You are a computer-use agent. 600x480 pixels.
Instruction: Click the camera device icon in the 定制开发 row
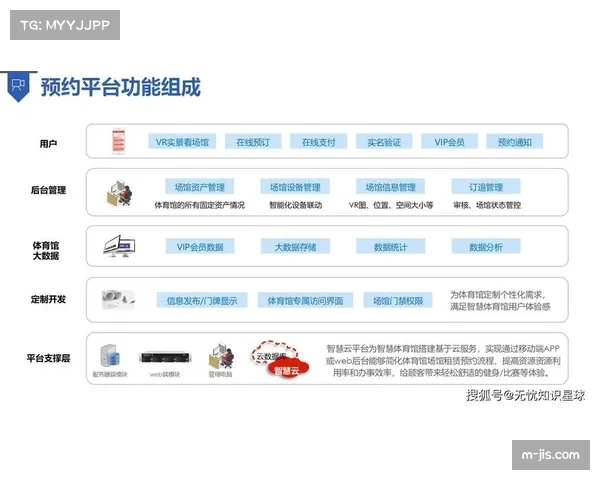click(x=118, y=300)
